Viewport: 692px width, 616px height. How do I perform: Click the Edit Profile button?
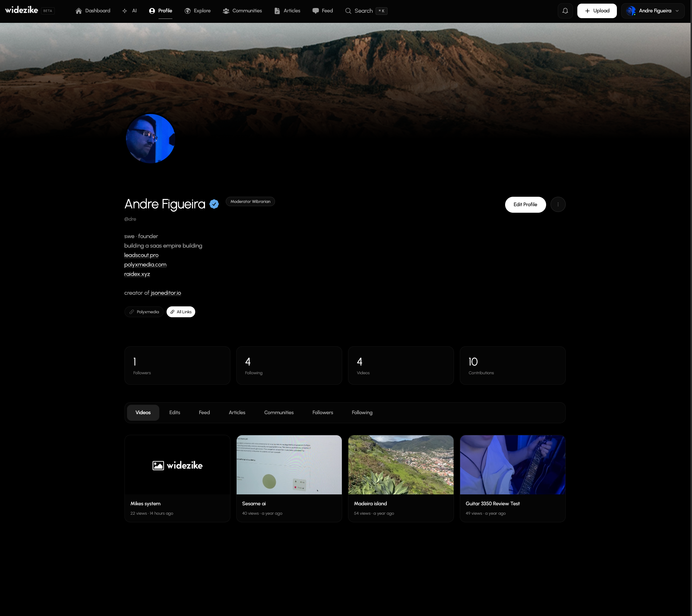click(x=525, y=204)
